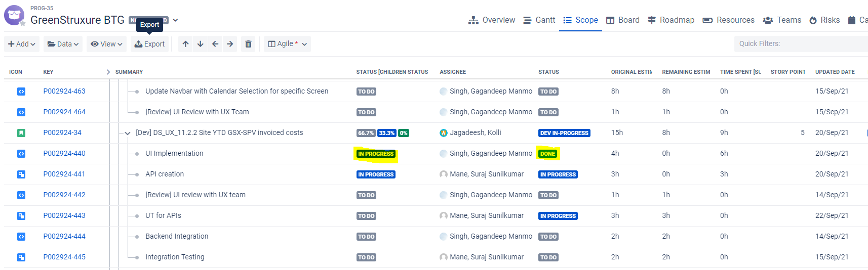Click the DEV IN-PROGRESS status badge
Image resolution: width=868 pixels, height=270 pixels.
[564, 133]
